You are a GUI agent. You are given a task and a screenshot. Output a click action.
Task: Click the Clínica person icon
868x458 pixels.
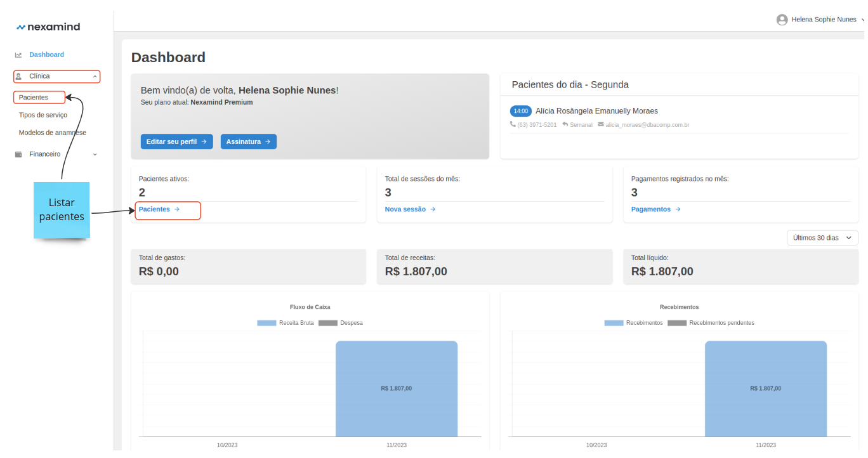pyautogui.click(x=18, y=76)
